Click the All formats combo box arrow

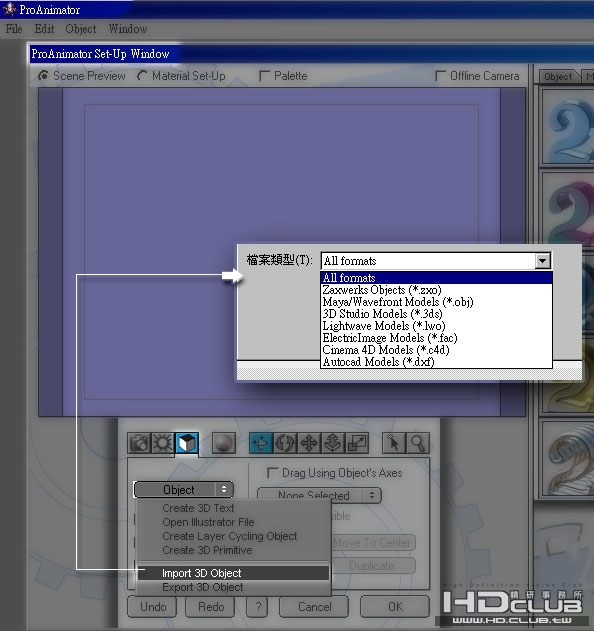542,261
